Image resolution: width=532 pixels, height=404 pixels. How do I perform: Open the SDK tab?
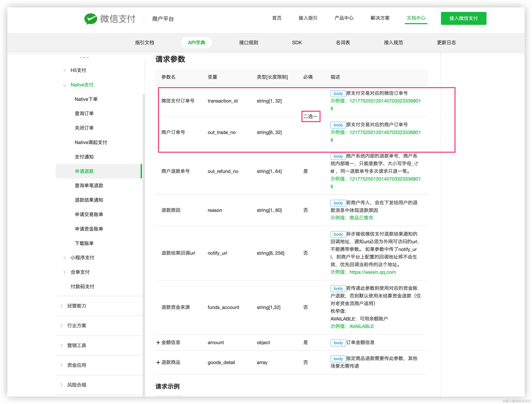[297, 43]
